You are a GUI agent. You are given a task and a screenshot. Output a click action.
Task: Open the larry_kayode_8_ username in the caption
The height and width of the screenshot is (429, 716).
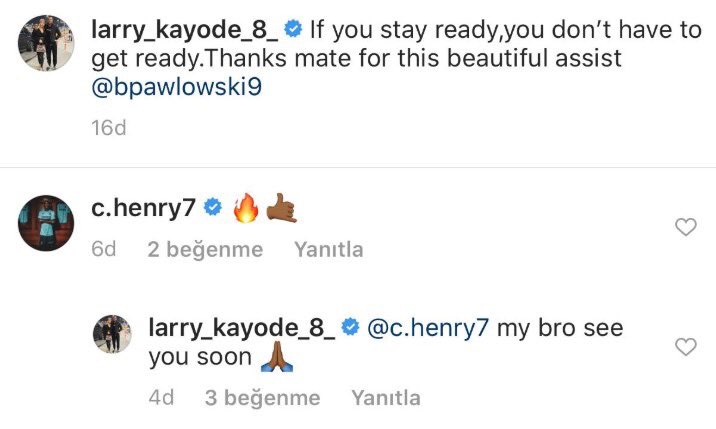184,30
